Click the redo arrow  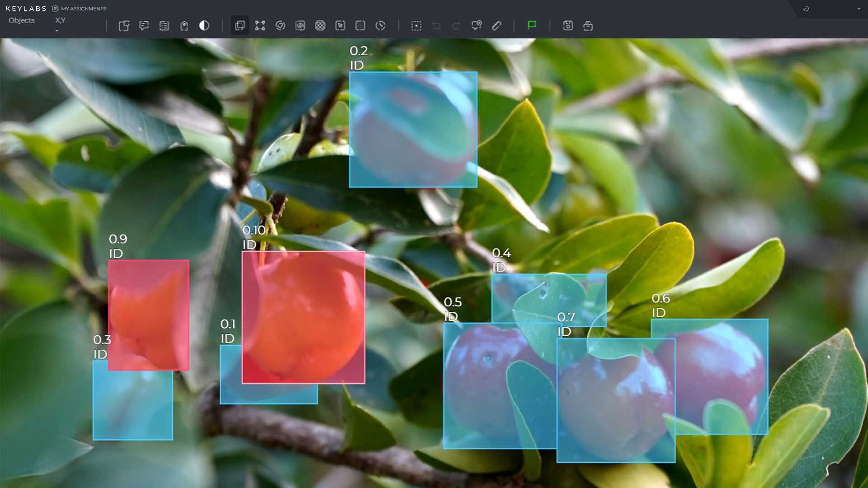click(456, 26)
